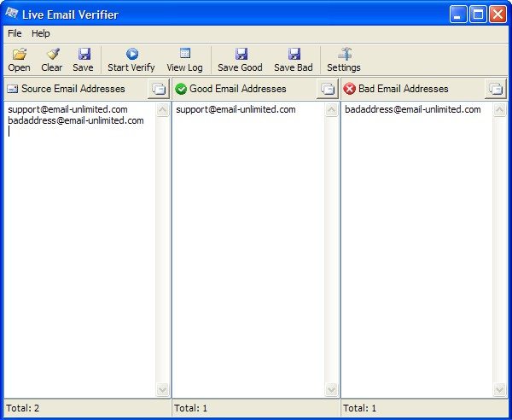
Task: Save Good email addresses to file
Action: (240, 60)
